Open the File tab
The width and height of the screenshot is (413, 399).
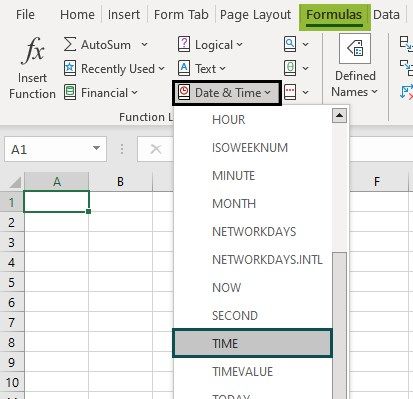pyautogui.click(x=25, y=15)
